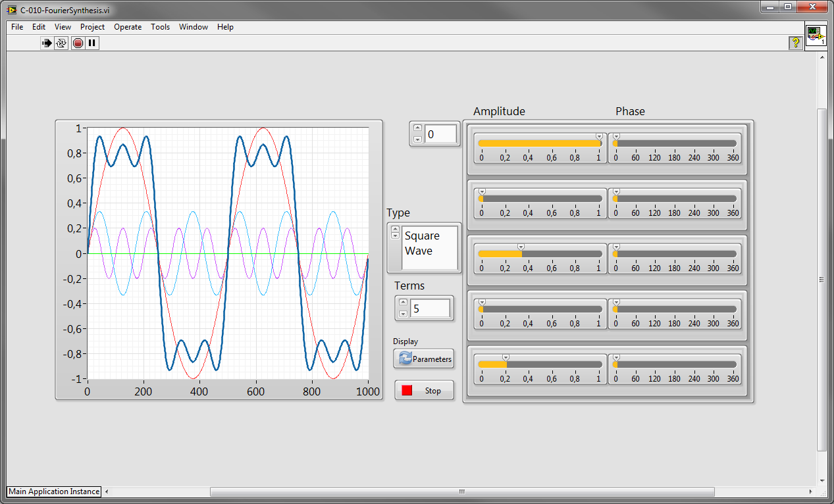The height and width of the screenshot is (504, 834).
Task: Click the vertical scrollbar up arrow
Action: [821, 58]
